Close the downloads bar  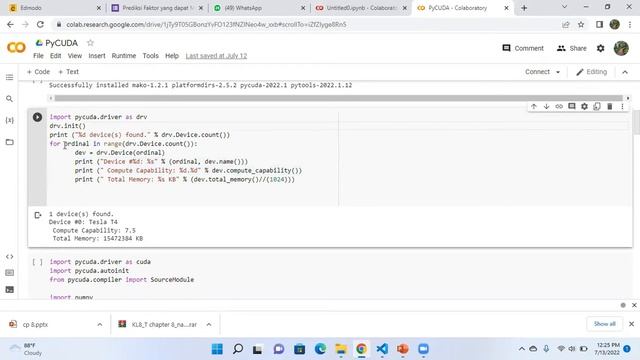[631, 324]
